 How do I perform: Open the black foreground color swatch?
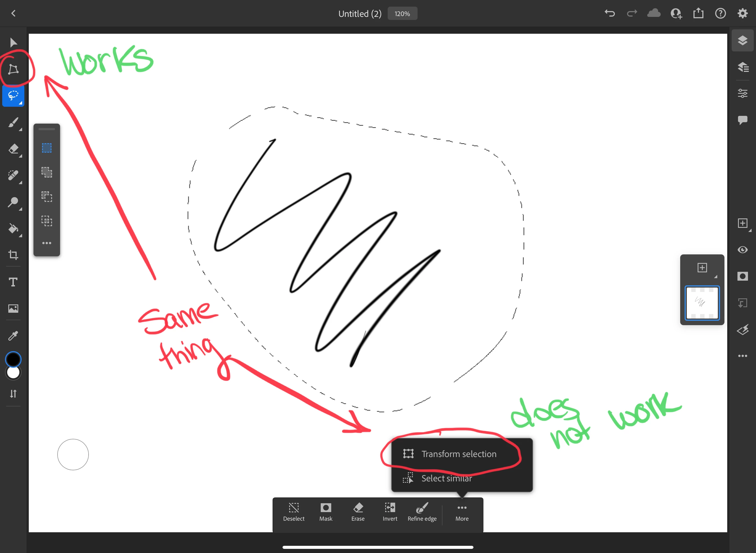13,359
